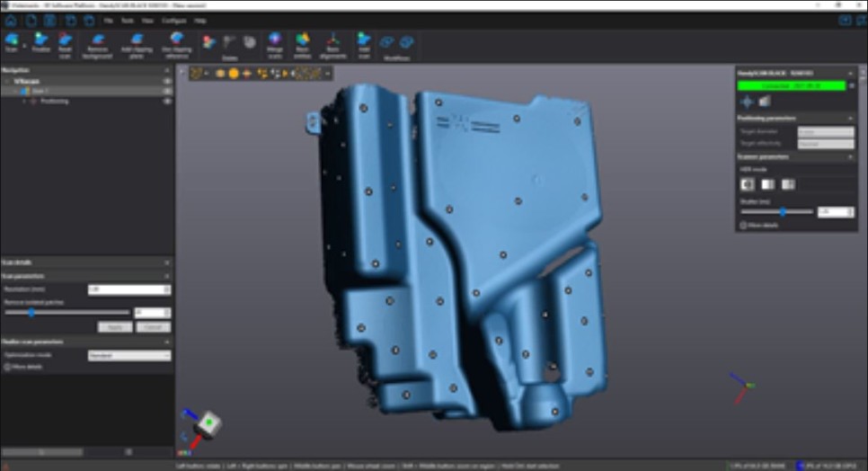The width and height of the screenshot is (868, 471).
Task: Open the File menu
Action: pos(108,20)
